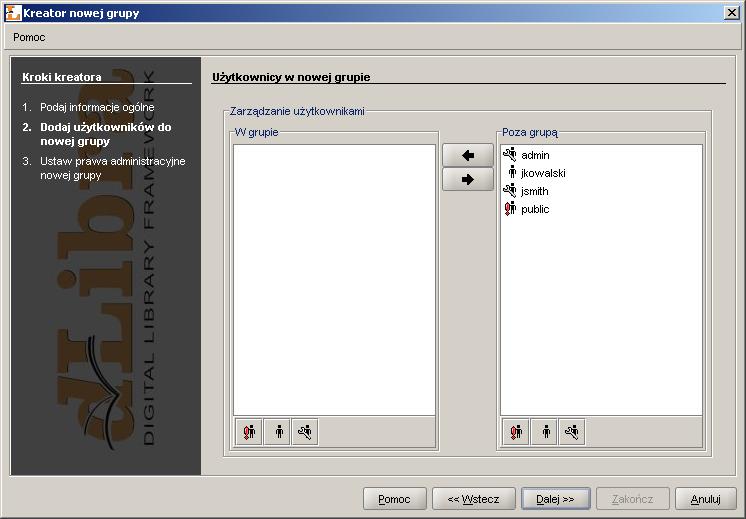Click the jsmith user icon
The image size is (746, 519).
pos(510,191)
